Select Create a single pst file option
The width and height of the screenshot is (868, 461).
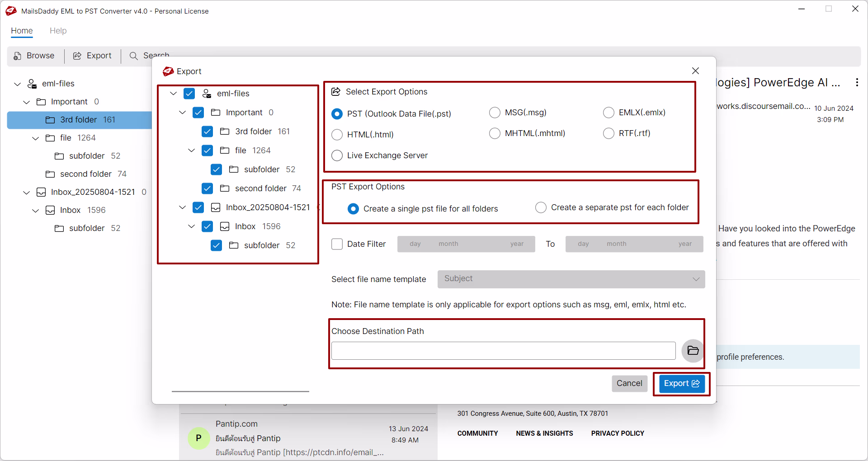click(353, 209)
